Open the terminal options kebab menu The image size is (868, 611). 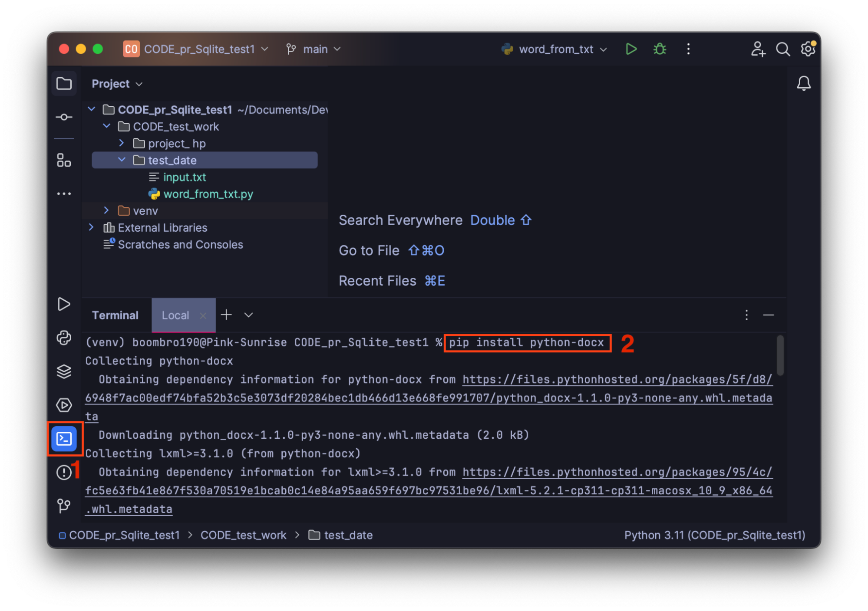746,315
